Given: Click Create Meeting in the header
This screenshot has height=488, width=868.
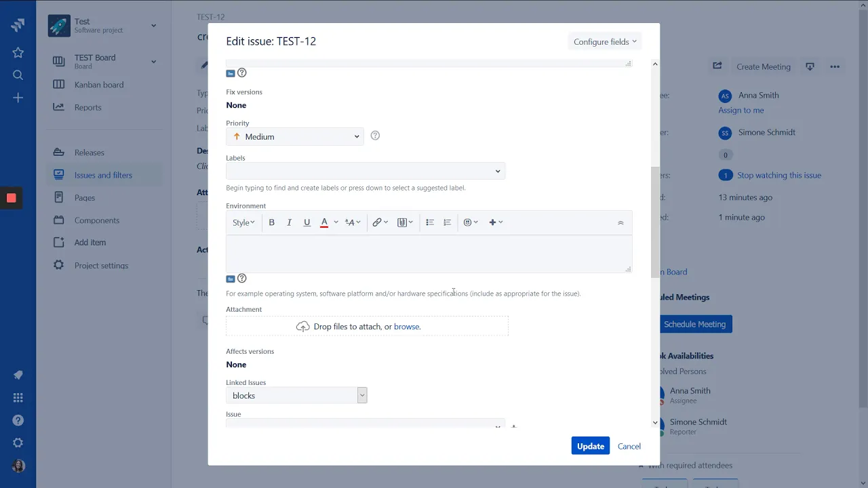Looking at the screenshot, I should click(764, 66).
